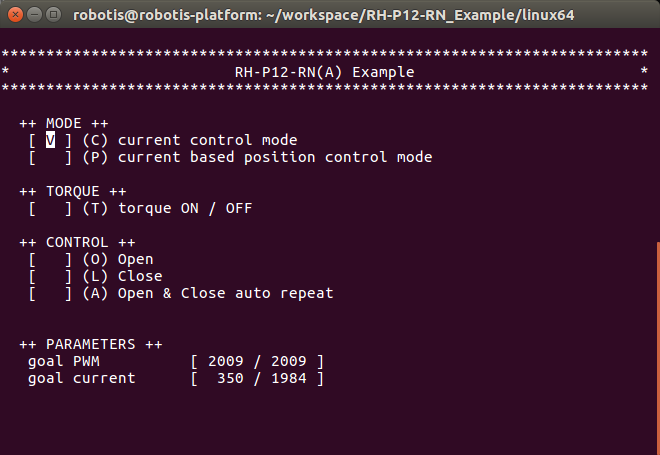Enable Open & Close auto repeat checkbox
This screenshot has width=660, height=455.
[50, 294]
